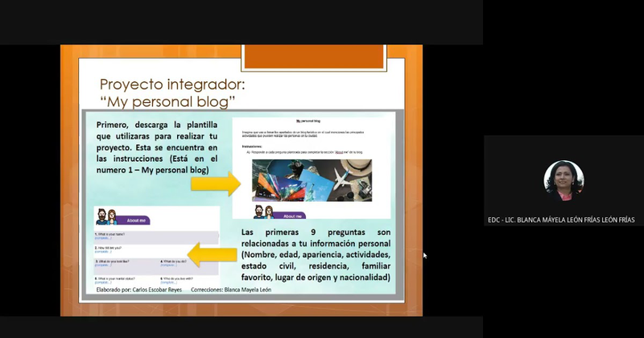Image resolution: width=644 pixels, height=338 pixels.
Task: Click the yellow arrow pointing right
Action: click(216, 184)
